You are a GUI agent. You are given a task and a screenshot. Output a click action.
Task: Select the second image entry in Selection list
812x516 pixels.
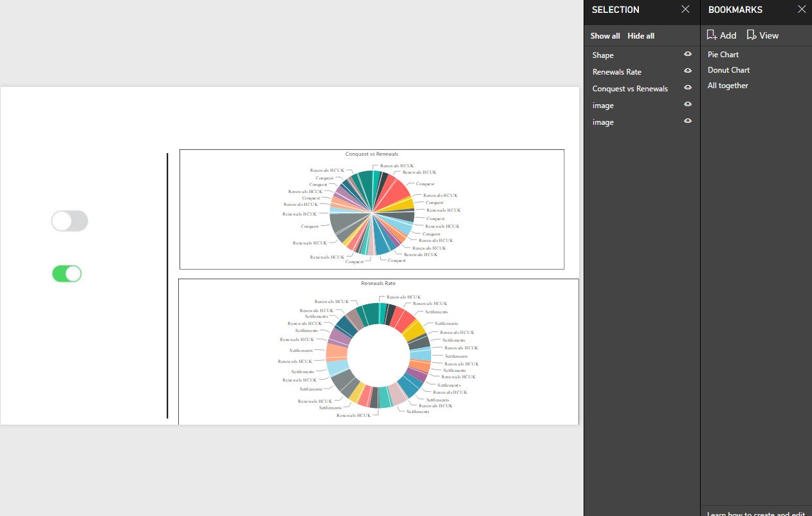(603, 122)
